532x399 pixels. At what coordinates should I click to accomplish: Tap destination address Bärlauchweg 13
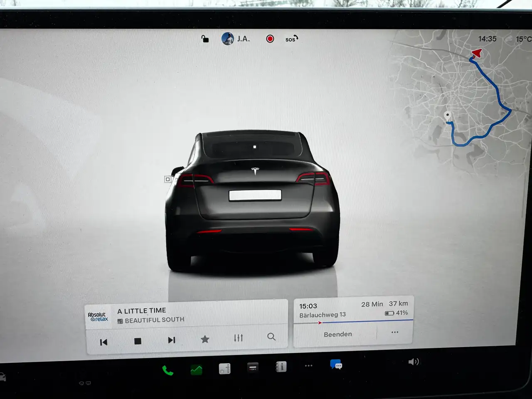click(x=323, y=315)
